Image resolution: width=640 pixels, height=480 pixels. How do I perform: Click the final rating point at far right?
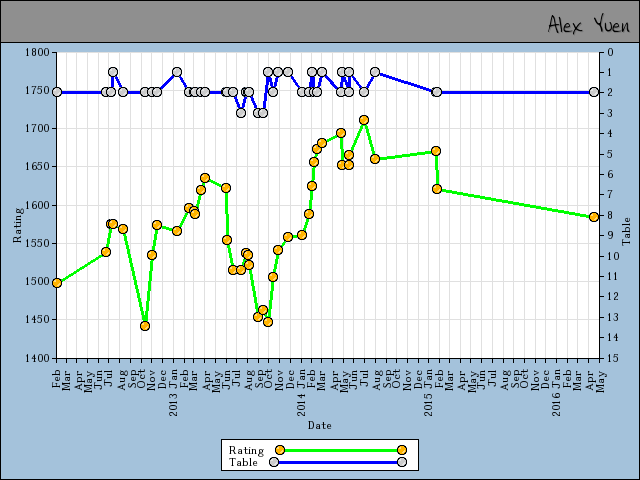click(594, 217)
